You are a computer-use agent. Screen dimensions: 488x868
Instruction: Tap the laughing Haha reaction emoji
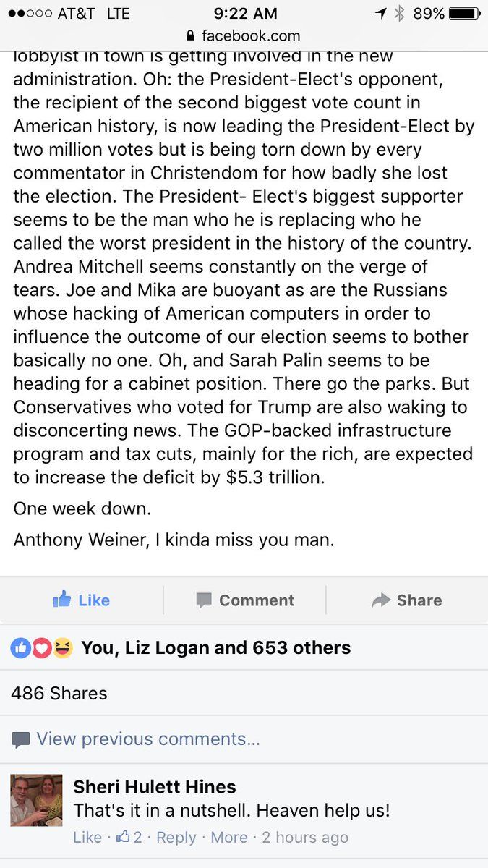point(63,648)
